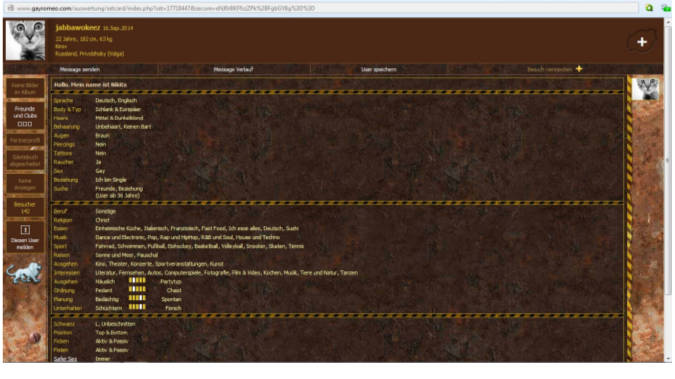Click Message senden
This screenshot has width=675, height=379.
pyautogui.click(x=80, y=69)
